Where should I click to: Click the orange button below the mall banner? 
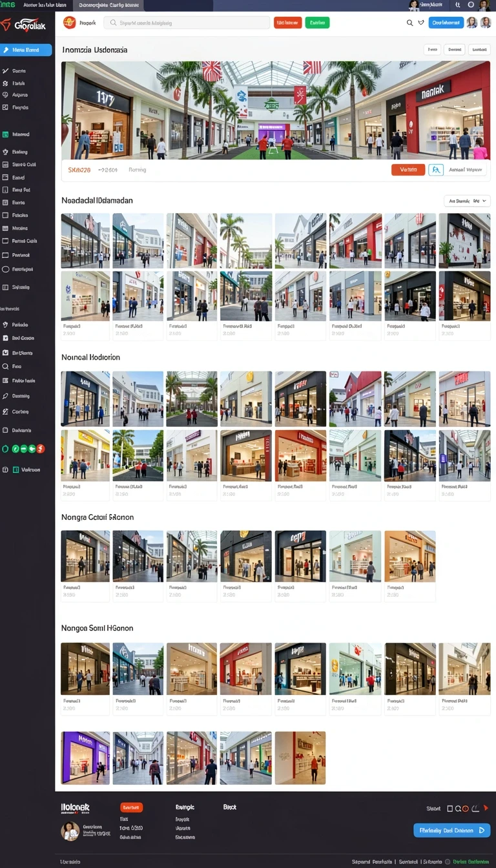408,170
